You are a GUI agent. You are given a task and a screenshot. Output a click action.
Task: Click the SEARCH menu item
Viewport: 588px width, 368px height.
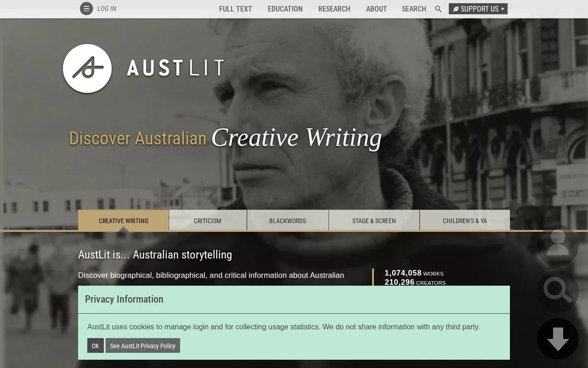pos(414,9)
